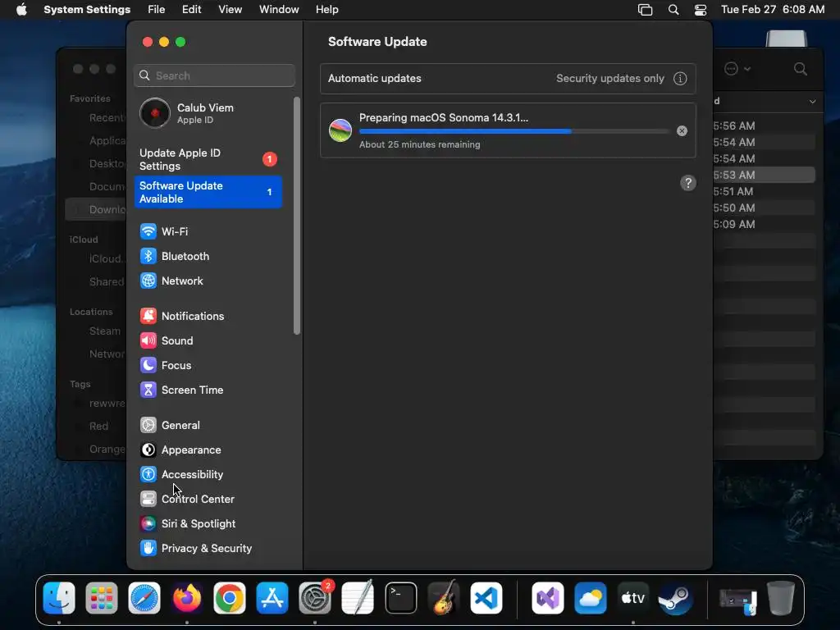Open App Store from the Dock
The height and width of the screenshot is (630, 840).
272,598
